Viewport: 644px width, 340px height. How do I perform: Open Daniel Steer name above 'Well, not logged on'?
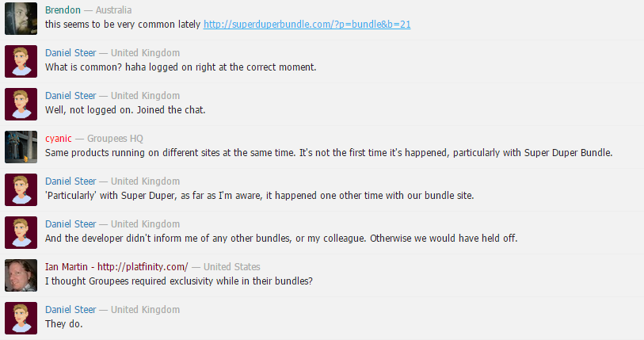70,95
